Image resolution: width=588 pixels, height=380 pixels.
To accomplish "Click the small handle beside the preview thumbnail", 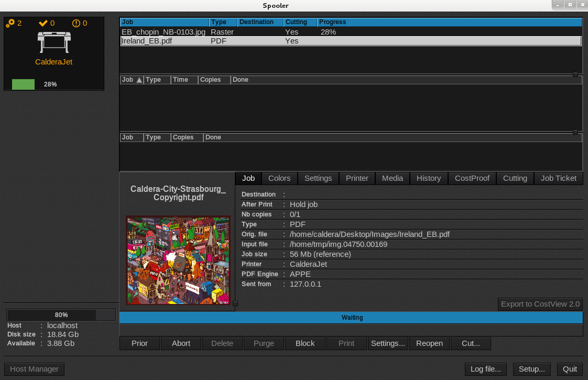I will [x=235, y=303].
